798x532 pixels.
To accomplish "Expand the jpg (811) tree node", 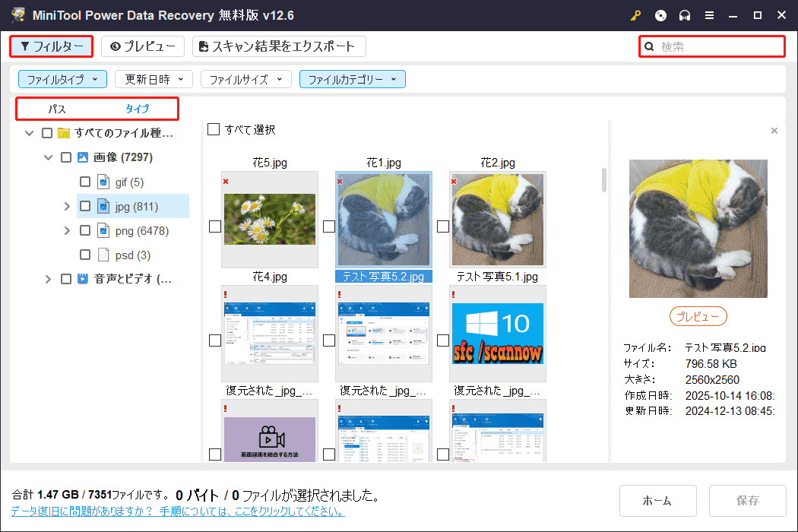I will click(x=68, y=206).
